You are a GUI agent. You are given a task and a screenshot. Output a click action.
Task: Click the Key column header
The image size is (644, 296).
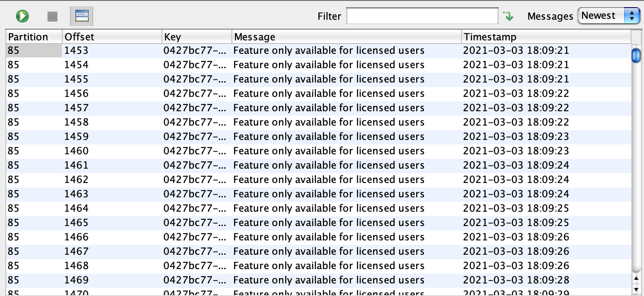pos(196,37)
